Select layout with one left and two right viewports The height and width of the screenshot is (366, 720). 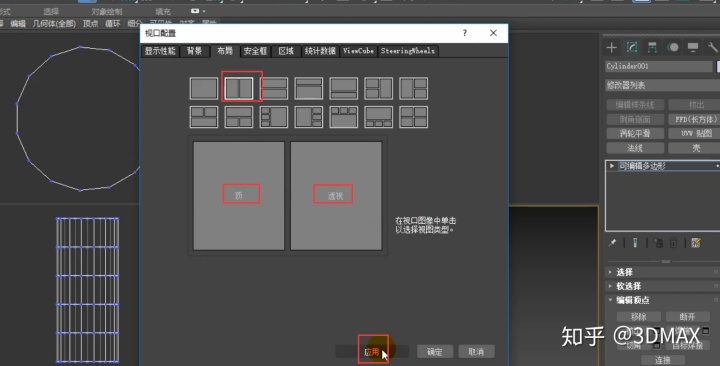click(x=413, y=89)
